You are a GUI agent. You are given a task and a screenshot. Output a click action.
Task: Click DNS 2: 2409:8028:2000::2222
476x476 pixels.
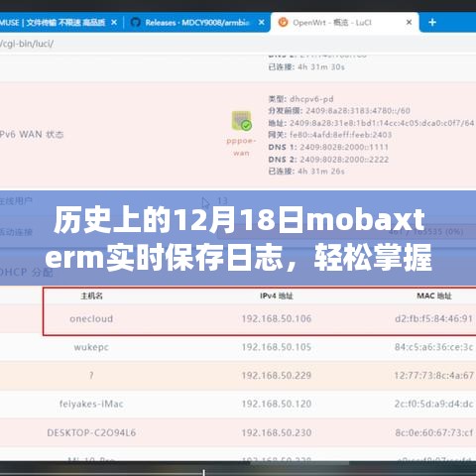pyautogui.click(x=328, y=160)
